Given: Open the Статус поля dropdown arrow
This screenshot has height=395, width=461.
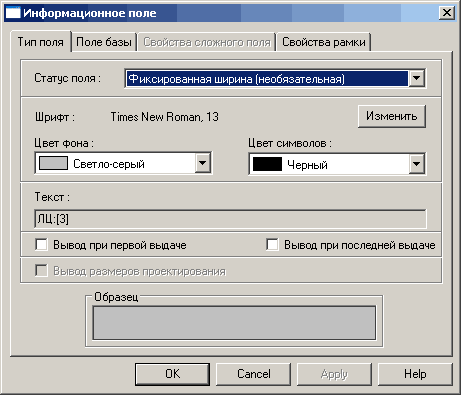Looking at the screenshot, I should tap(416, 79).
